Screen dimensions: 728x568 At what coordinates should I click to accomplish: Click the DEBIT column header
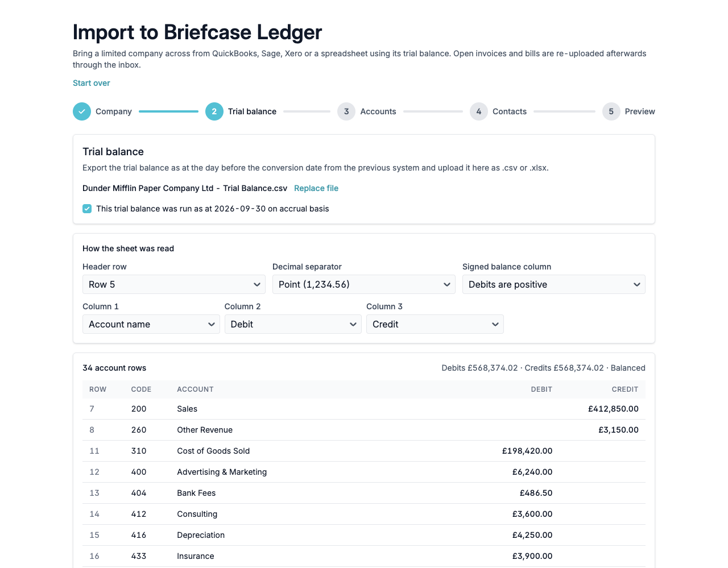click(541, 389)
